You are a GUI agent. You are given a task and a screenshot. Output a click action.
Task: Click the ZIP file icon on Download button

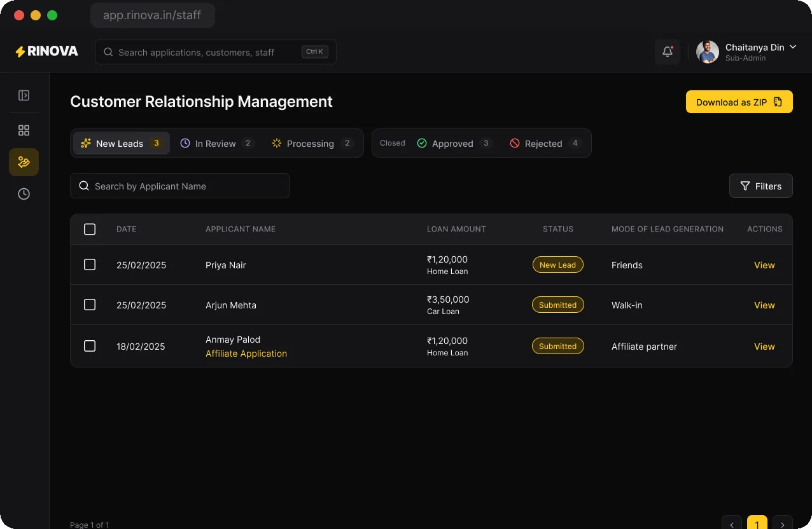pos(778,102)
